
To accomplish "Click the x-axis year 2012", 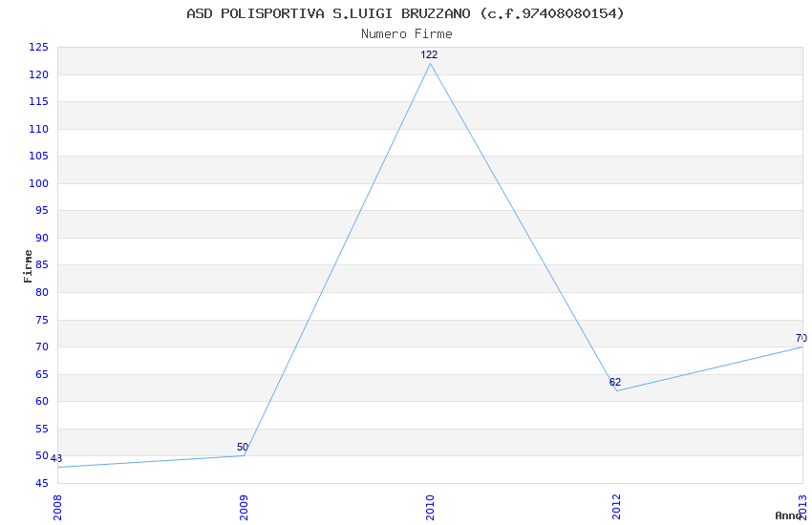I will pyautogui.click(x=616, y=508).
